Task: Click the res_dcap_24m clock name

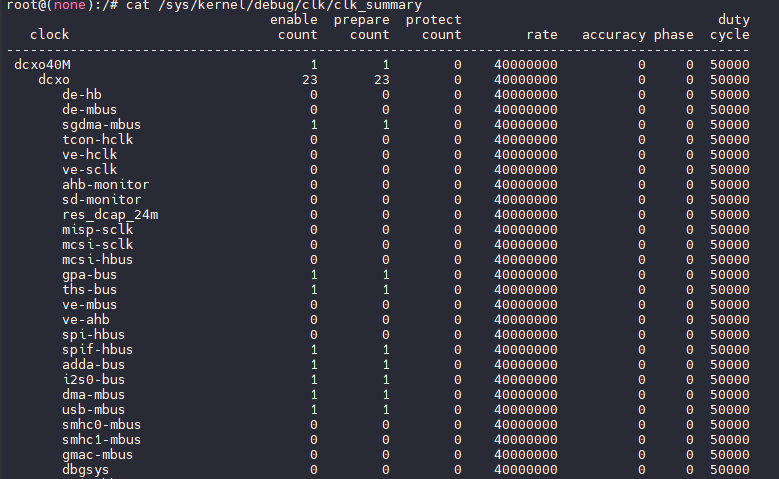Action: click(x=110, y=215)
